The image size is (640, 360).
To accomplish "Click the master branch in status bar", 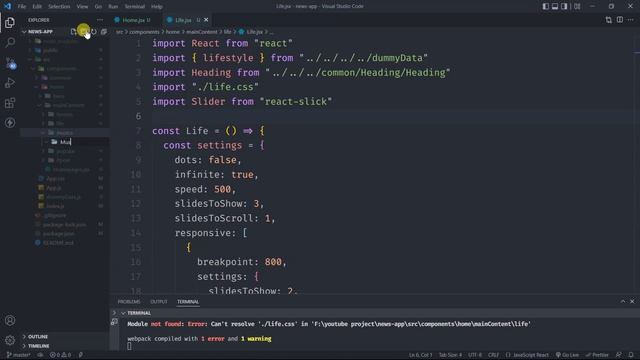I will click(18, 355).
